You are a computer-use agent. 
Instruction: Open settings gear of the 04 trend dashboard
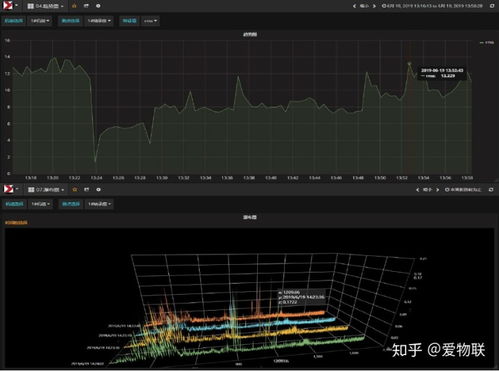coord(98,6)
